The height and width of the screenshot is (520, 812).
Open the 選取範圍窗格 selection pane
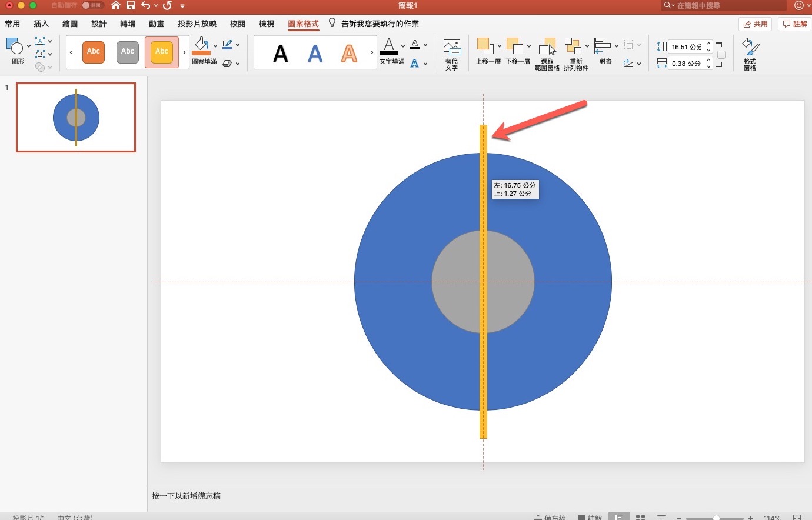tap(547, 54)
